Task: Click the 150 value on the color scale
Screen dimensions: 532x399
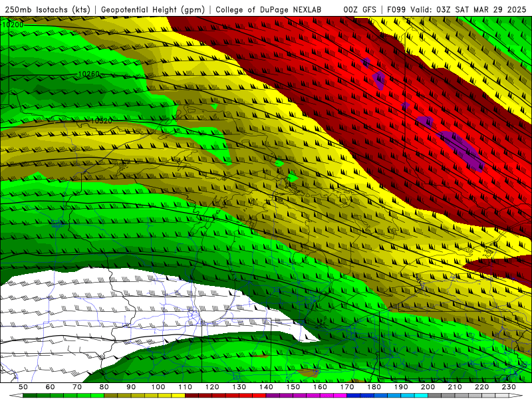Action: tap(293, 387)
